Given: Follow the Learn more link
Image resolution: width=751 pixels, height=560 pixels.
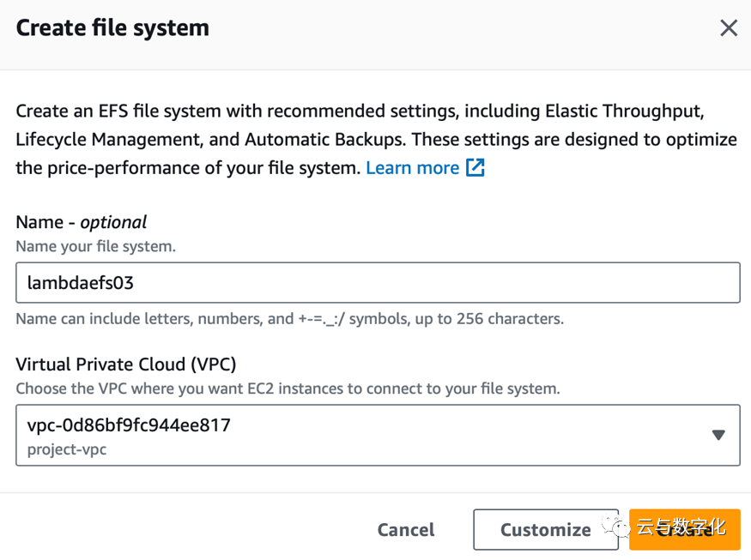Looking at the screenshot, I should pos(412,168).
